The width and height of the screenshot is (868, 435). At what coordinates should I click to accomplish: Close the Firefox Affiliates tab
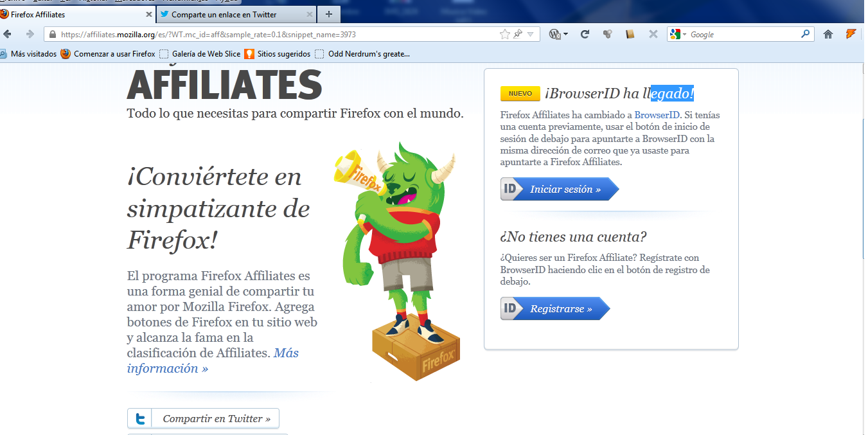point(149,14)
